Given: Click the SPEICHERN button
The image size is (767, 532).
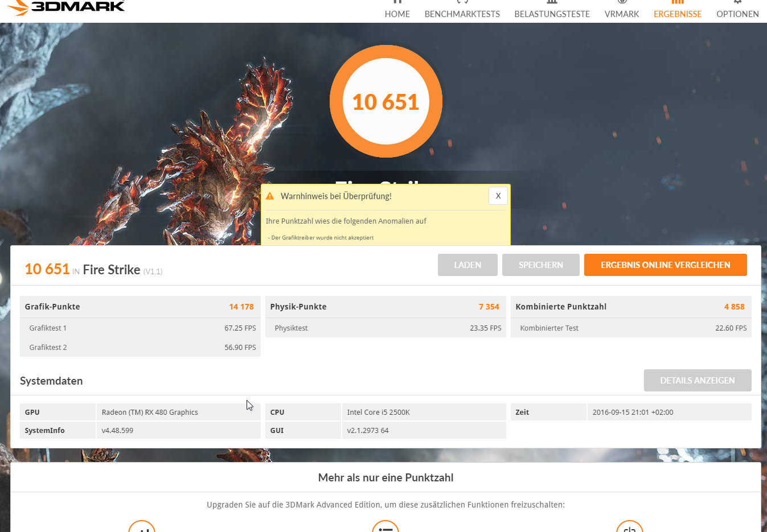Looking at the screenshot, I should coord(541,265).
